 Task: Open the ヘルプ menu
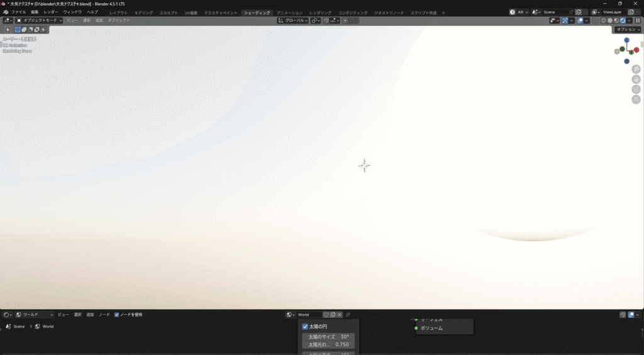tap(92, 13)
